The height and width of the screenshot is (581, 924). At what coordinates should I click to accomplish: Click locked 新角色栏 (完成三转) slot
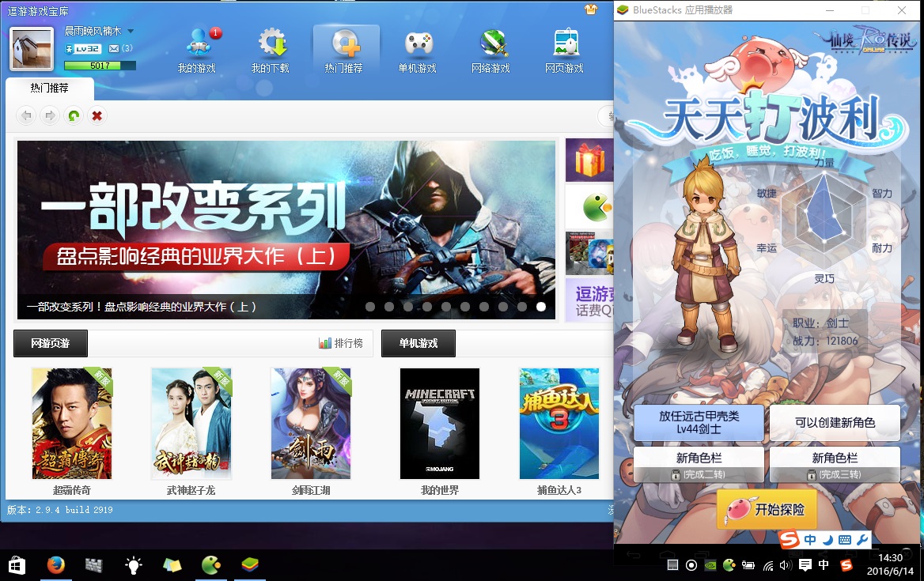coord(835,465)
